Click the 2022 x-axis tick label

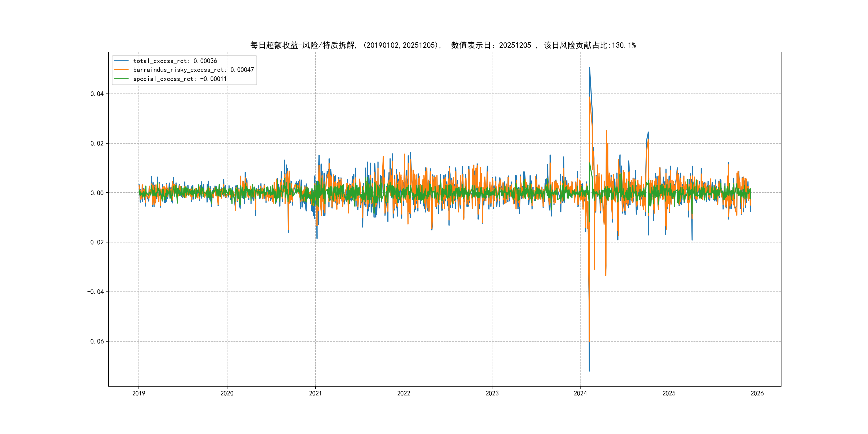click(x=404, y=393)
